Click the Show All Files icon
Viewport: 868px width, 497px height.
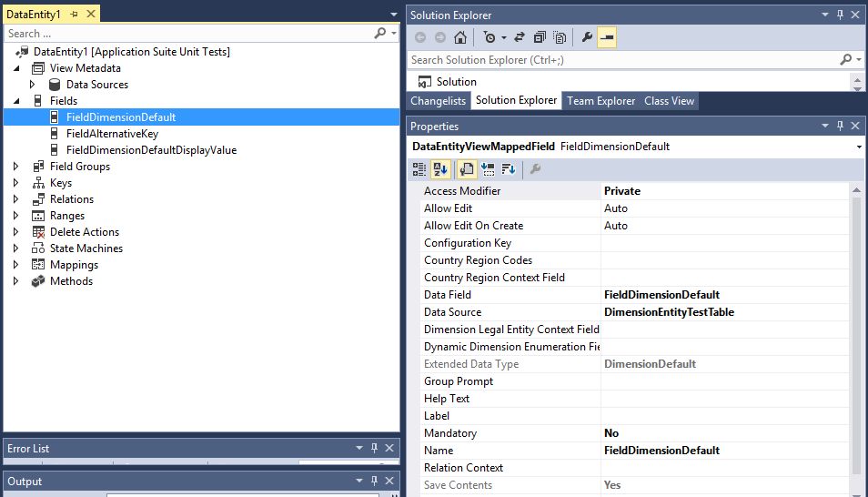point(560,37)
